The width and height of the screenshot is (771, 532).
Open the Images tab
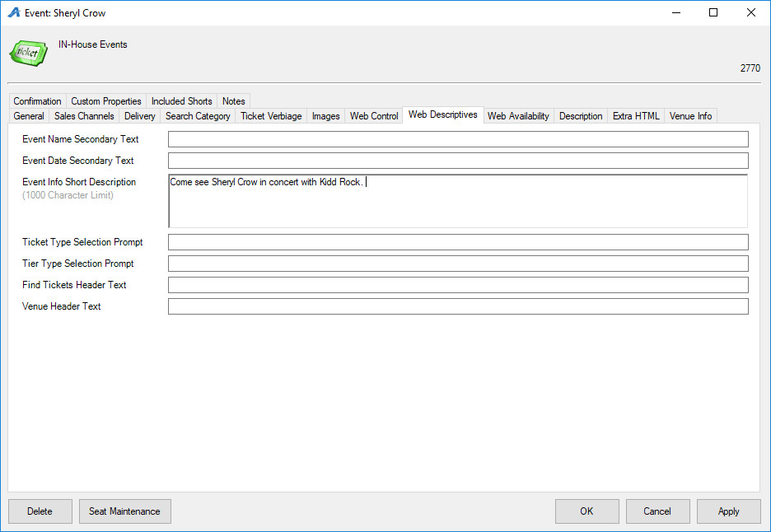326,116
